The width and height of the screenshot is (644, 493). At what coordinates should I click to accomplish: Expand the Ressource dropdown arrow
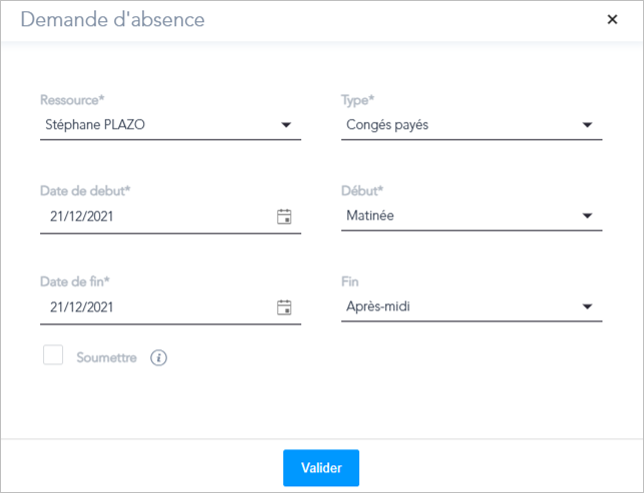coord(286,125)
